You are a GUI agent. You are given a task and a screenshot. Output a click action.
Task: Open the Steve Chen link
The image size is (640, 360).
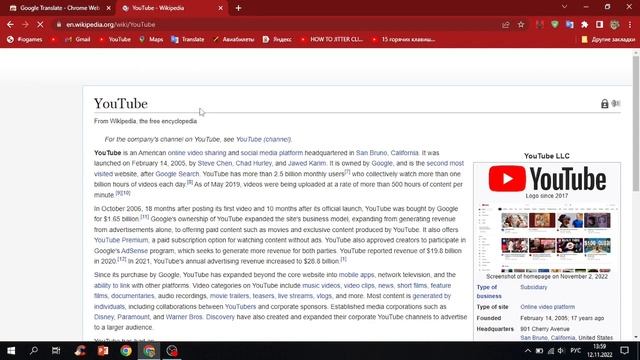pyautogui.click(x=215, y=163)
